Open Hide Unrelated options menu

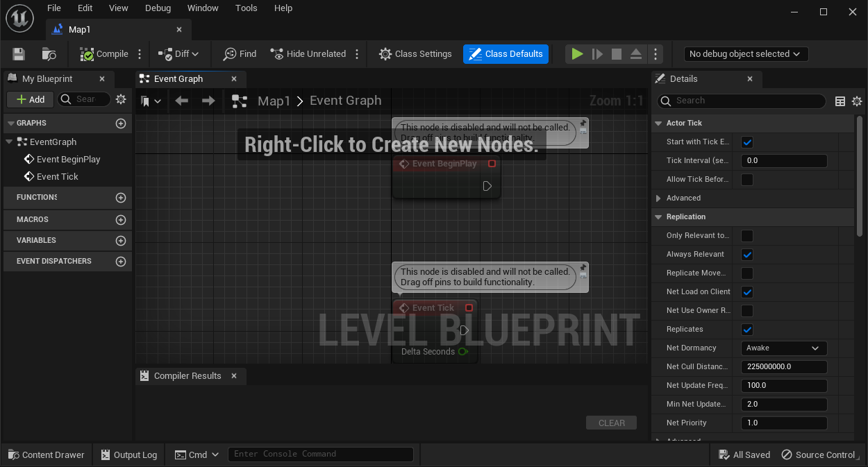(357, 54)
